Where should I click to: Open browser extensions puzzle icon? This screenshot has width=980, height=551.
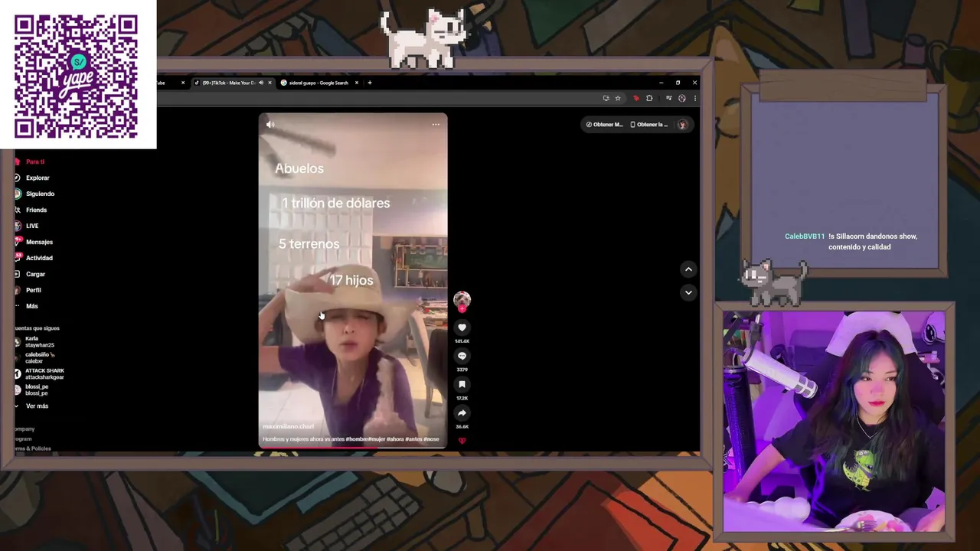[649, 98]
